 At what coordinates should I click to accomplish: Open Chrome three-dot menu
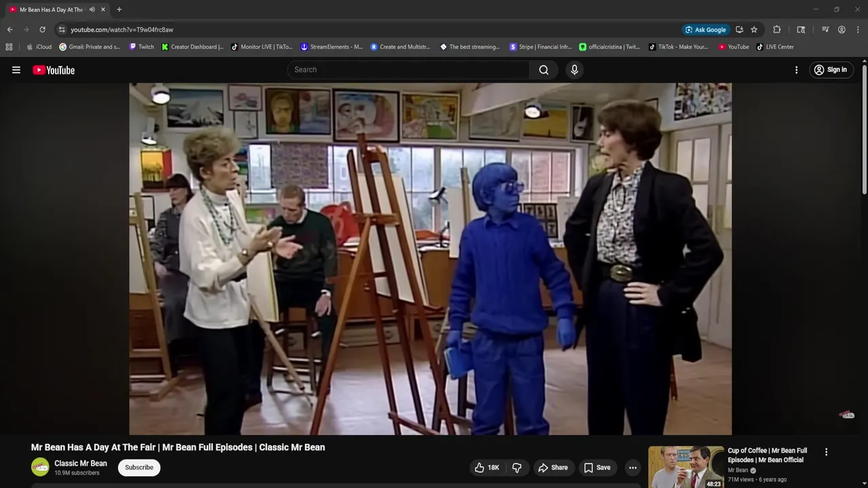(858, 30)
